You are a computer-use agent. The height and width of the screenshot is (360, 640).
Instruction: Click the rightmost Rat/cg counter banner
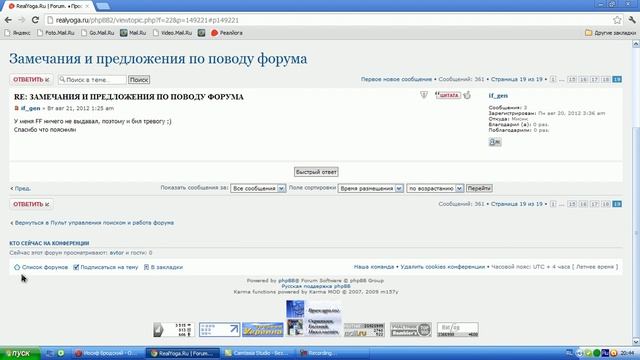pos(458,329)
